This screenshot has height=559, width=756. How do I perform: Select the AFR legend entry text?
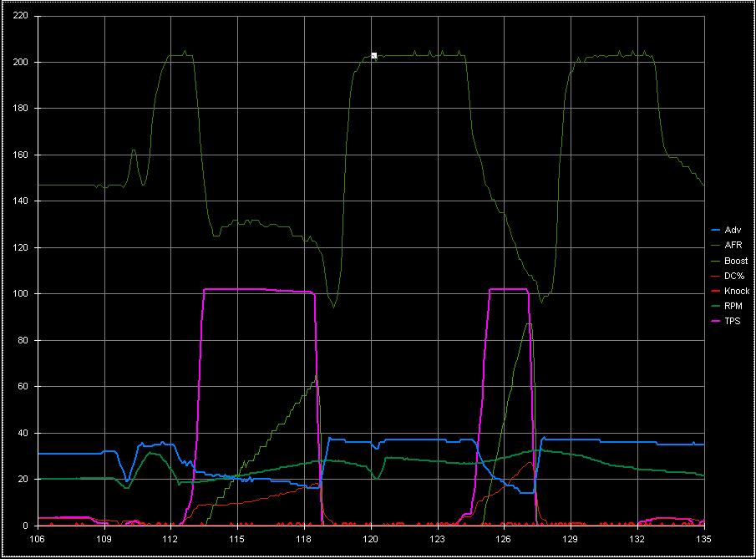[x=733, y=245]
